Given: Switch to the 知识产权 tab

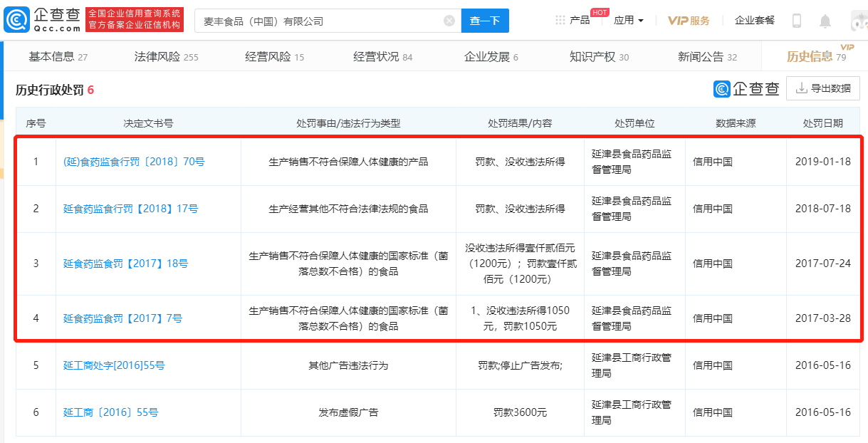Looking at the screenshot, I should (x=599, y=57).
